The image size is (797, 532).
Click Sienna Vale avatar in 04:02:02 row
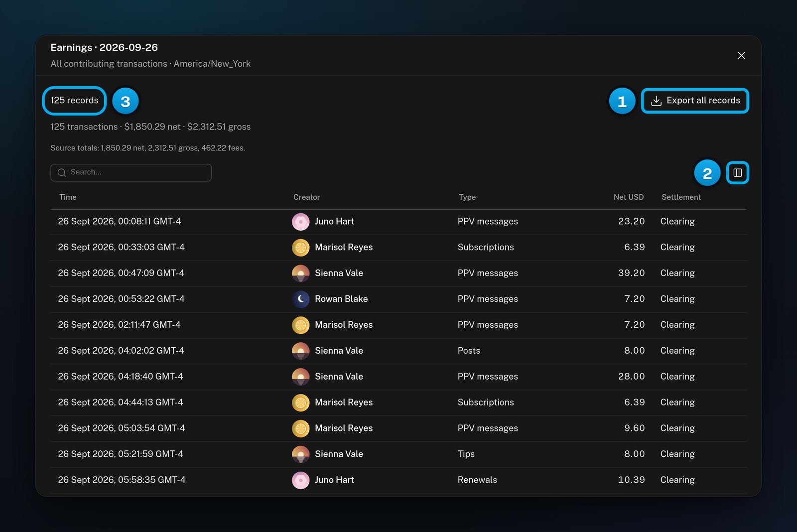(300, 351)
